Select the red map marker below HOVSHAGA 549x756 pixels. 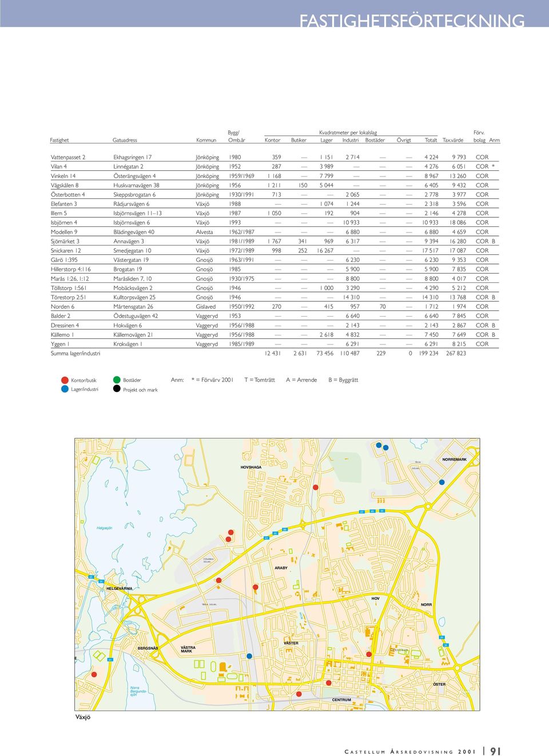point(316,487)
